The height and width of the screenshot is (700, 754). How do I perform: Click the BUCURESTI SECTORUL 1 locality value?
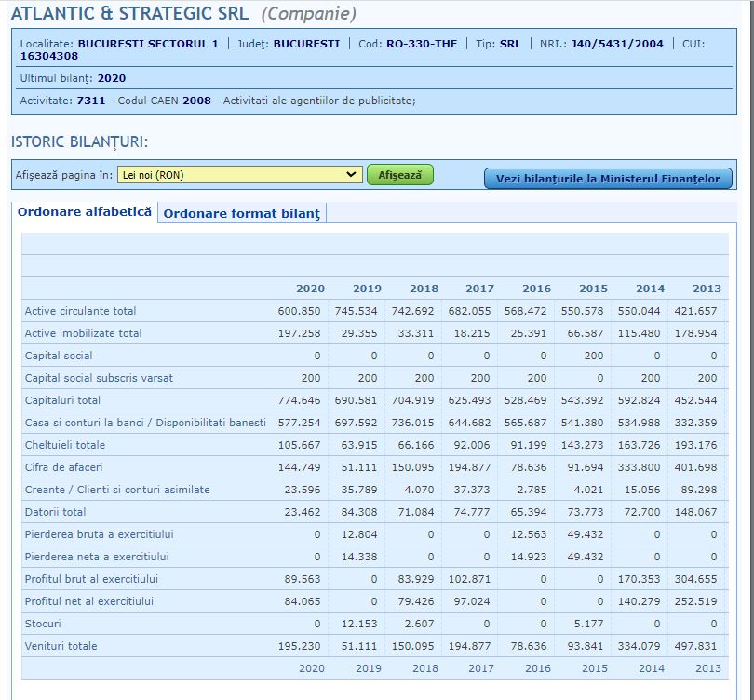click(148, 44)
